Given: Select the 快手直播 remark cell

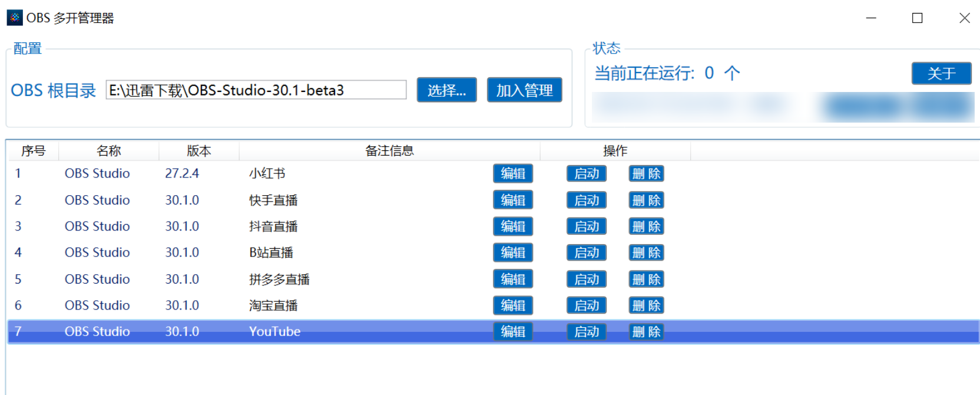Looking at the screenshot, I should pyautogui.click(x=273, y=200).
